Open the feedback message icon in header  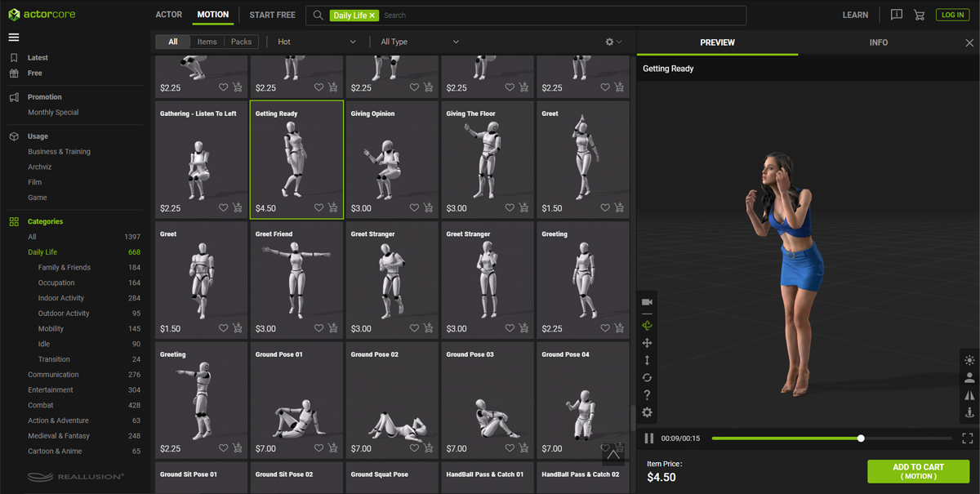pos(896,15)
